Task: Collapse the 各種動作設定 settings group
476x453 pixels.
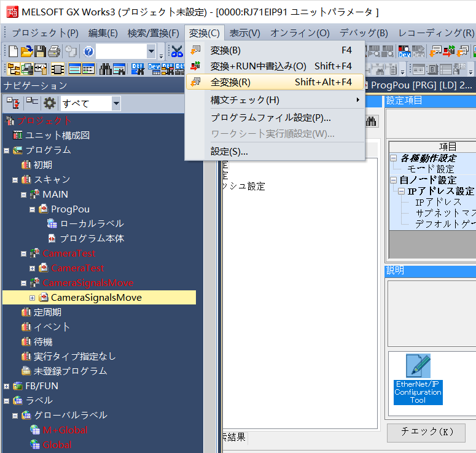Action: click(x=394, y=158)
